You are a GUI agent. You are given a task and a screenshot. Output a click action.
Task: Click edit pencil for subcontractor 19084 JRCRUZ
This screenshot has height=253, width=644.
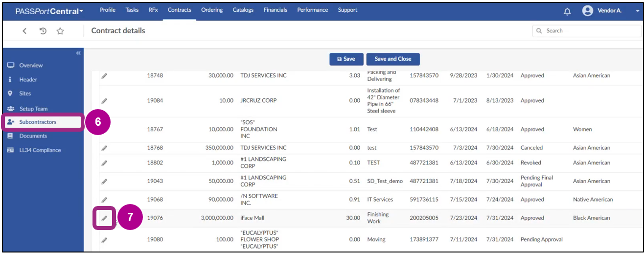point(104,101)
